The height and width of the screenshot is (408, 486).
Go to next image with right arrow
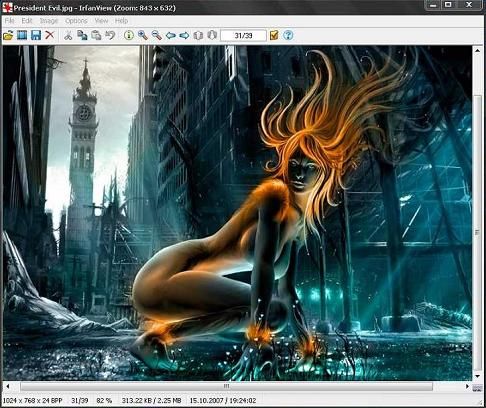tap(184, 35)
